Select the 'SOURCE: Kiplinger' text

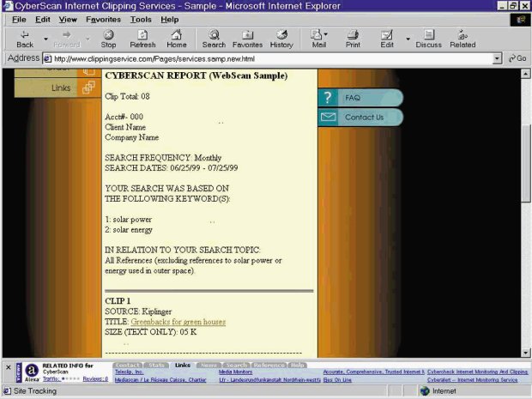(138, 311)
